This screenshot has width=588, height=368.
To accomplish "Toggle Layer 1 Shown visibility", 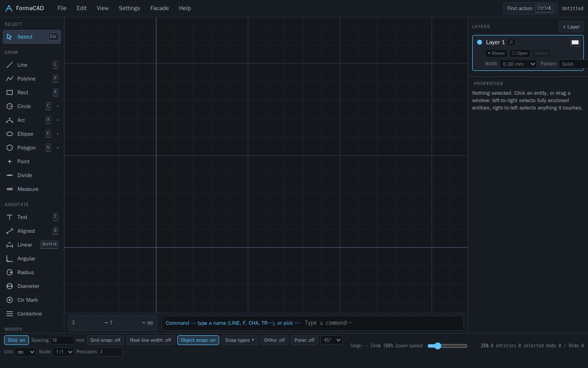I will tap(496, 53).
